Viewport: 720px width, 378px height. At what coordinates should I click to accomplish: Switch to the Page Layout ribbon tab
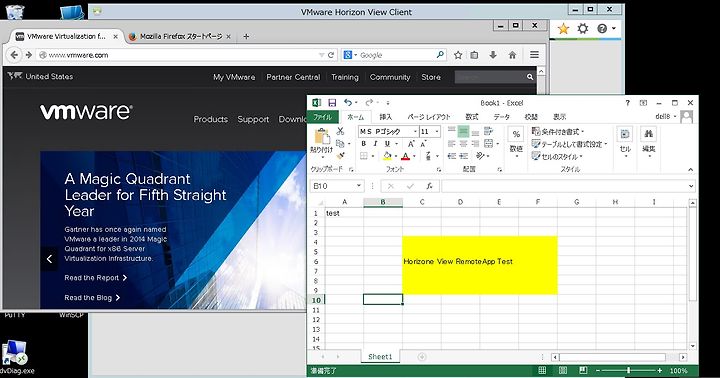click(x=429, y=117)
